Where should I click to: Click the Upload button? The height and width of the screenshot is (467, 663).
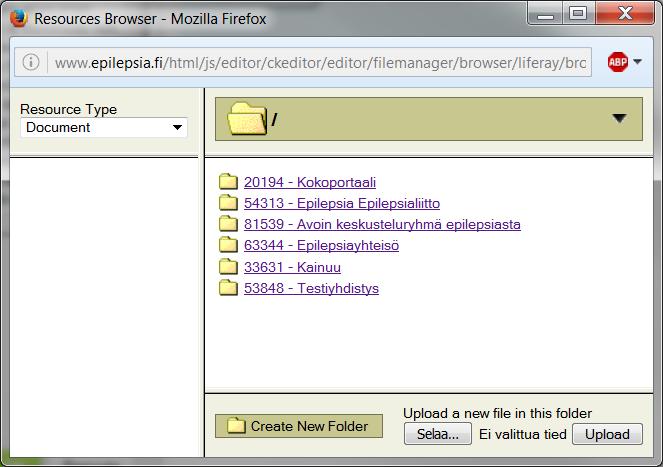click(x=607, y=434)
